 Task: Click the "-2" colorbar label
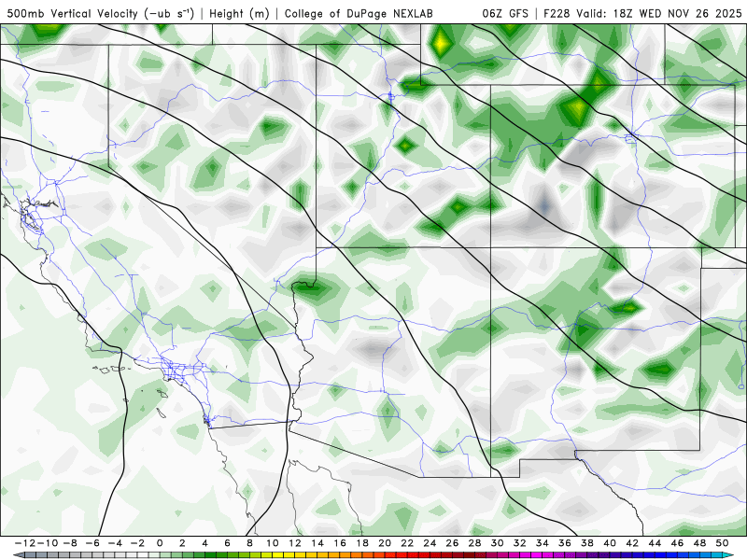pos(137,543)
